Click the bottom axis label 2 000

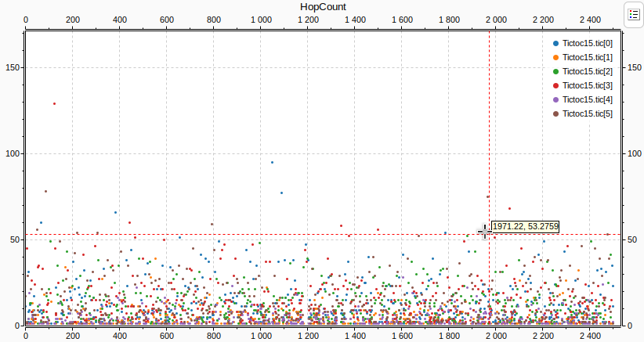pyautogui.click(x=496, y=336)
